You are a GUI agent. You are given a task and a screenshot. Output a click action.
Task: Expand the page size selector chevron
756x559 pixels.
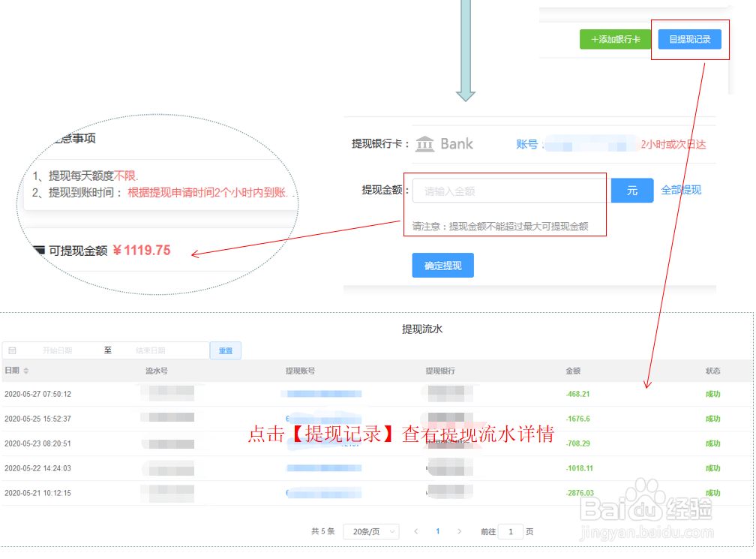(391, 530)
